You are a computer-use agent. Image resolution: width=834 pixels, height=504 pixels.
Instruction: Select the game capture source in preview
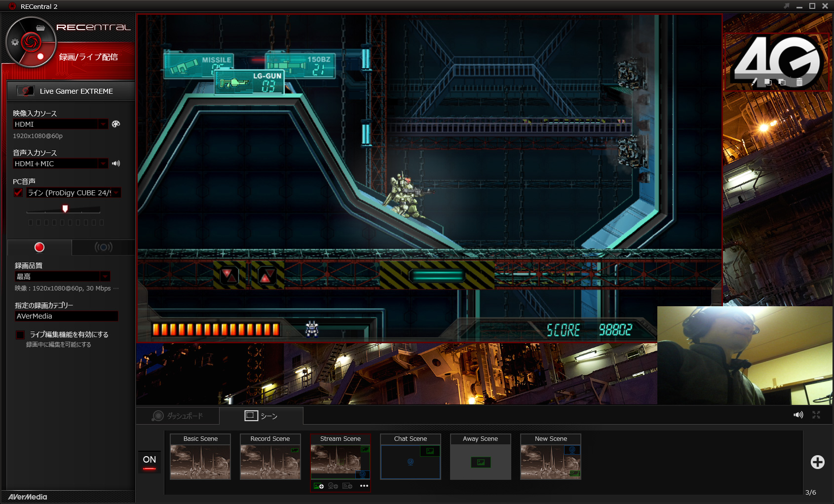(x=429, y=178)
